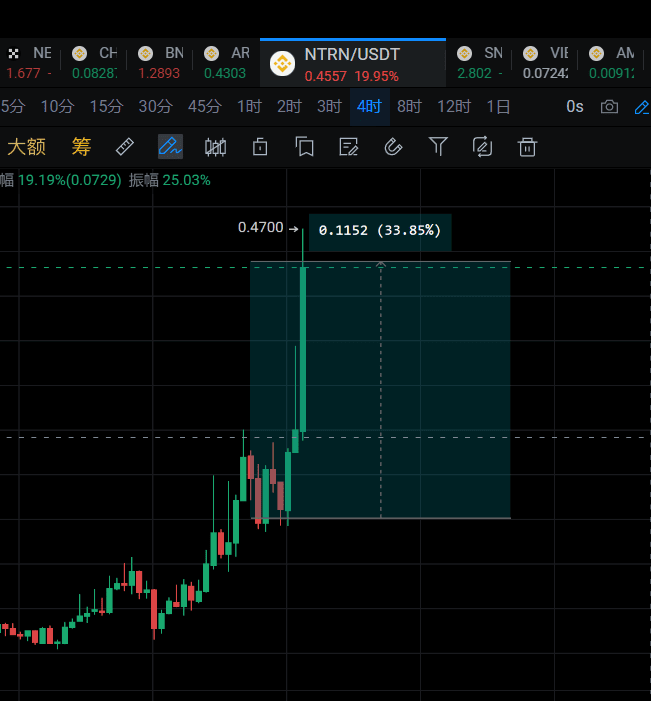The height and width of the screenshot is (701, 651).
Task: Click the candlestick chart style icon
Action: (x=215, y=147)
